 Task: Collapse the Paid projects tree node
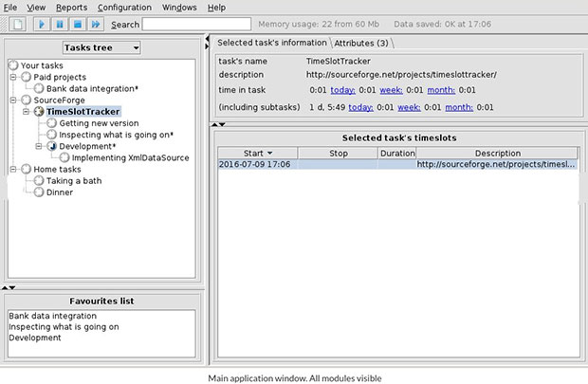(13, 77)
